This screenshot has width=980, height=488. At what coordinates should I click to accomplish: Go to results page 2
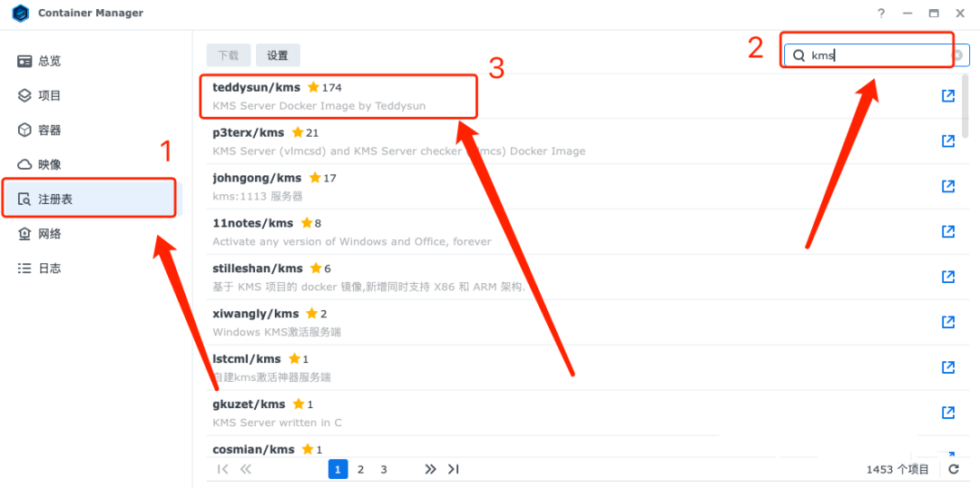[x=360, y=469]
